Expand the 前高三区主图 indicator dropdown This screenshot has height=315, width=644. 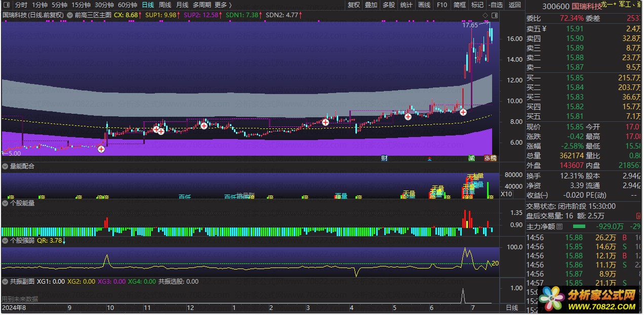tap(70, 15)
